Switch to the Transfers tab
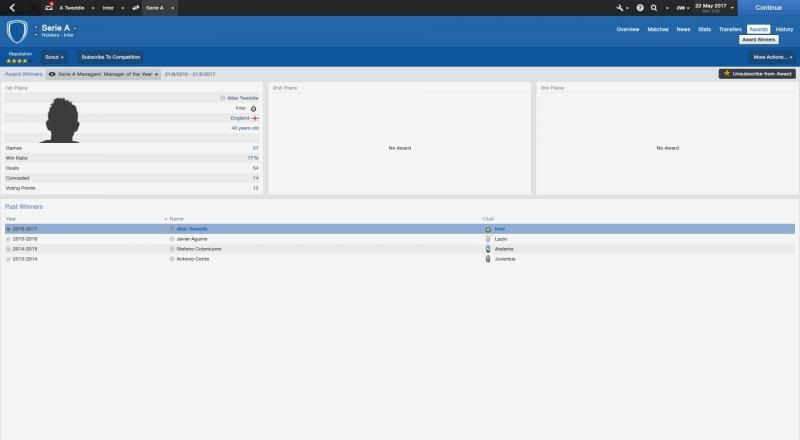 (730, 29)
